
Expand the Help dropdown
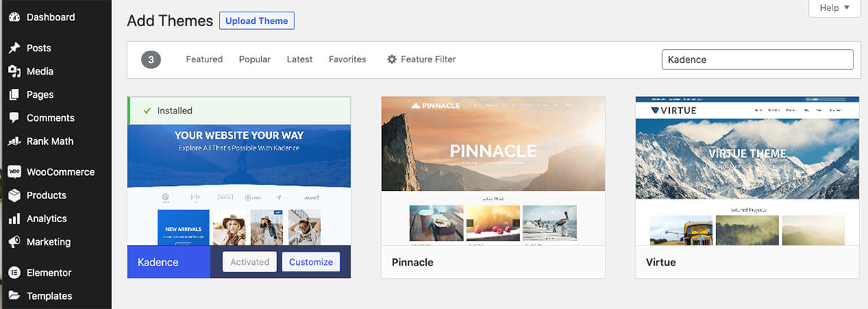pyautogui.click(x=834, y=8)
